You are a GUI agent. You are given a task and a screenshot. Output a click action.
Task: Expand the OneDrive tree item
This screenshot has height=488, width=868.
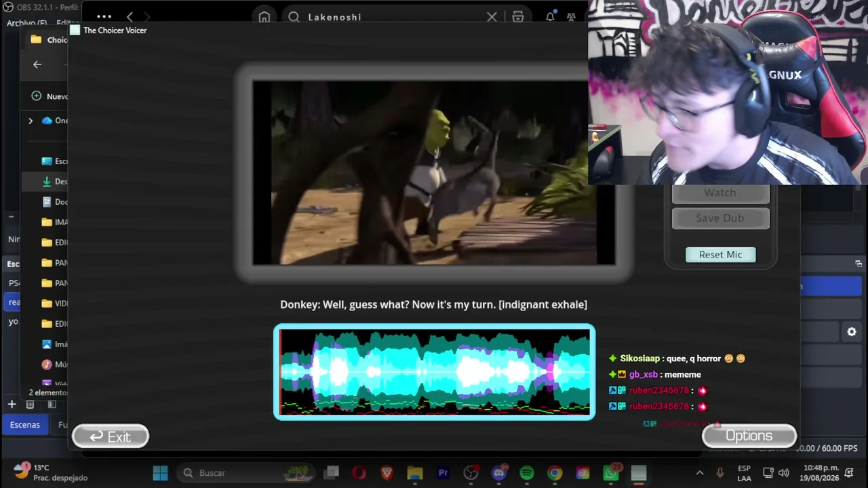click(x=31, y=121)
